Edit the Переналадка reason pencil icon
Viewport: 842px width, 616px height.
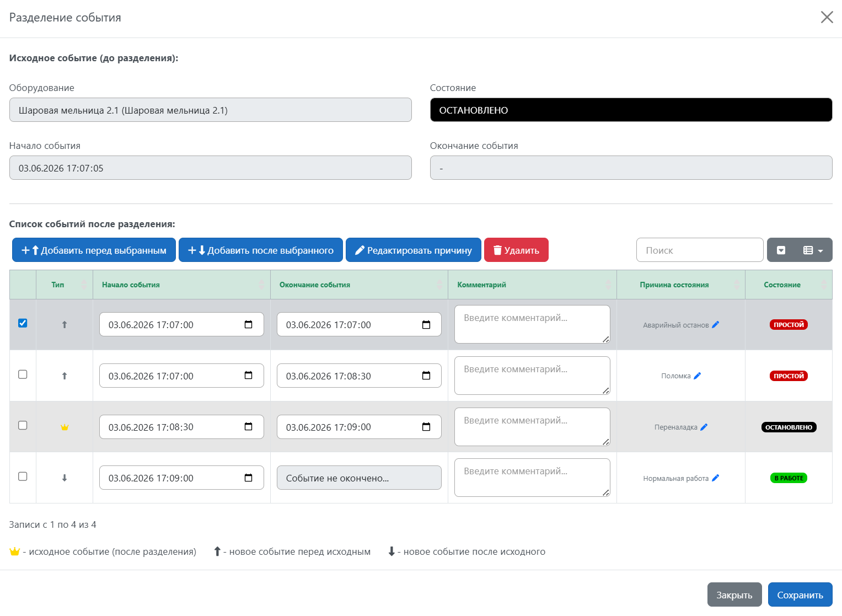pos(704,427)
